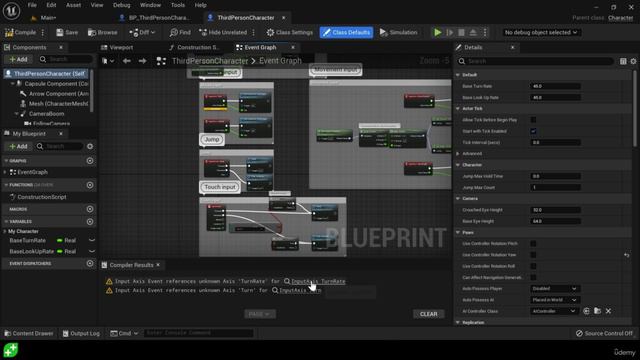
Task: Open the debug object selector dropdown
Action: [x=541, y=32]
